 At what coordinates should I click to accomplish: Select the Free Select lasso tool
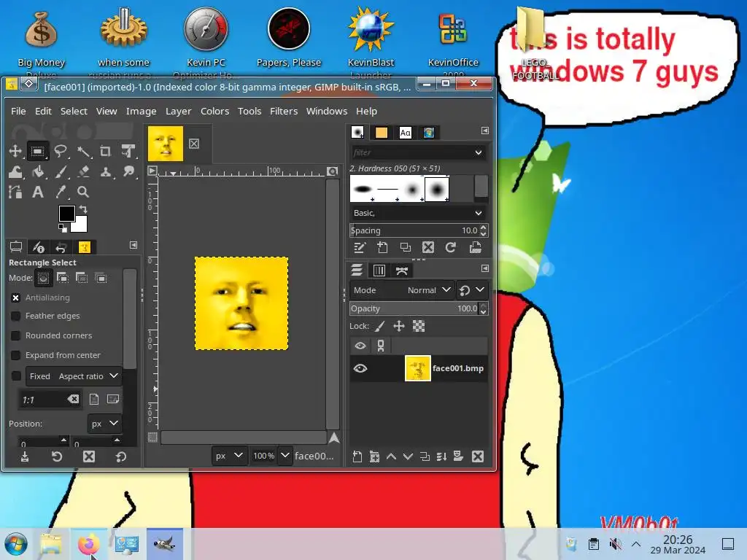pos(61,152)
